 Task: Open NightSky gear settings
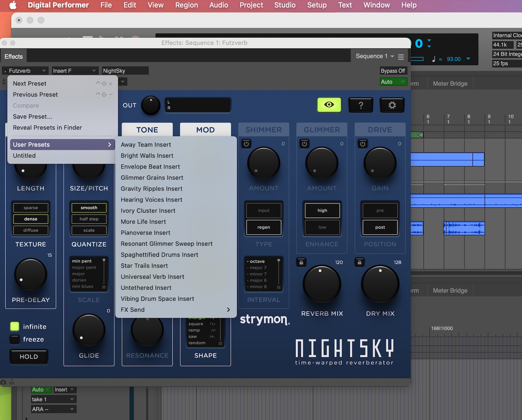tap(392, 105)
